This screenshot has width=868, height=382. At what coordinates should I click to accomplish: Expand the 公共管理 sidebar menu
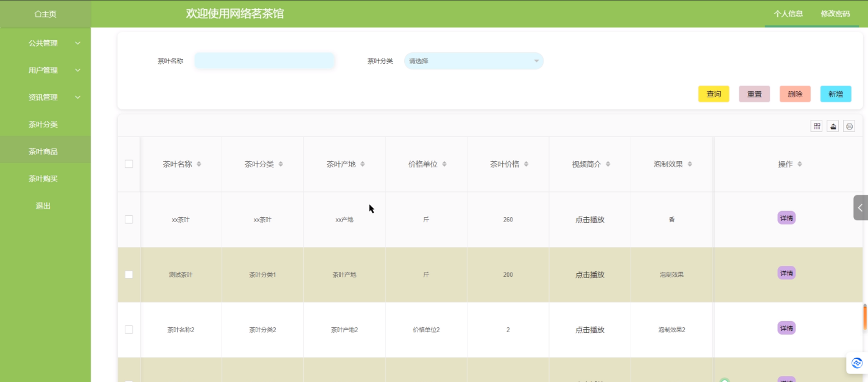coord(46,43)
